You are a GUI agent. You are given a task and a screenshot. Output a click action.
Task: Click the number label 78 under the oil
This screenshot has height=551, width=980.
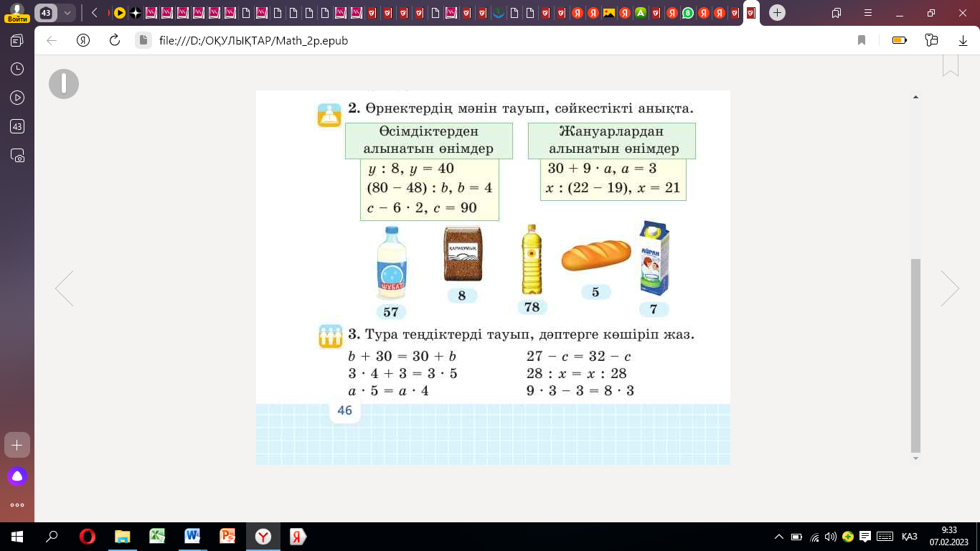pyautogui.click(x=532, y=307)
